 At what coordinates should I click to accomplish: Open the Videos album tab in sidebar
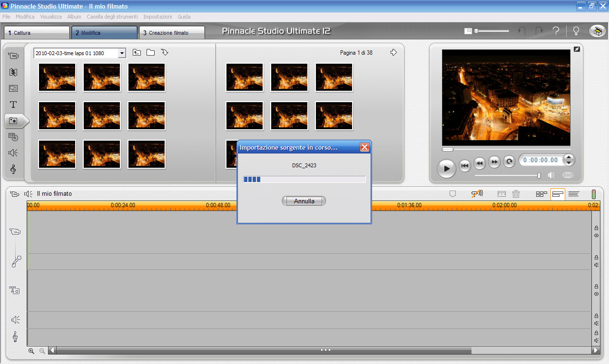[x=13, y=56]
